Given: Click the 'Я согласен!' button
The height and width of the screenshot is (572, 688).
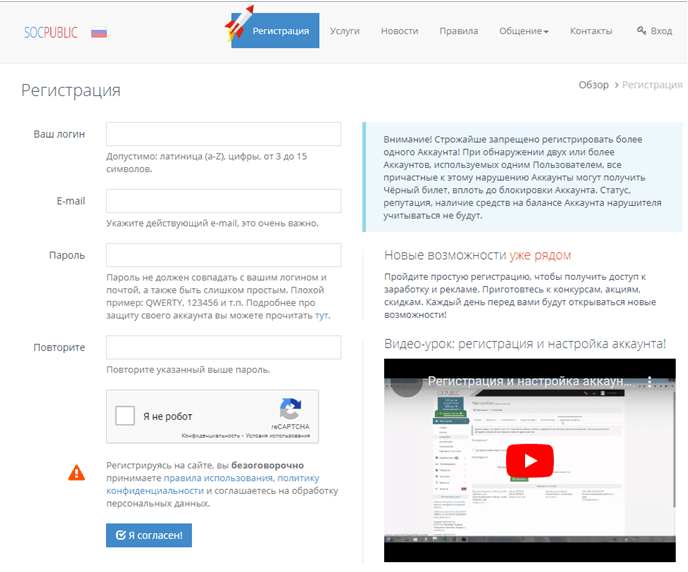Looking at the screenshot, I should (x=149, y=535).
